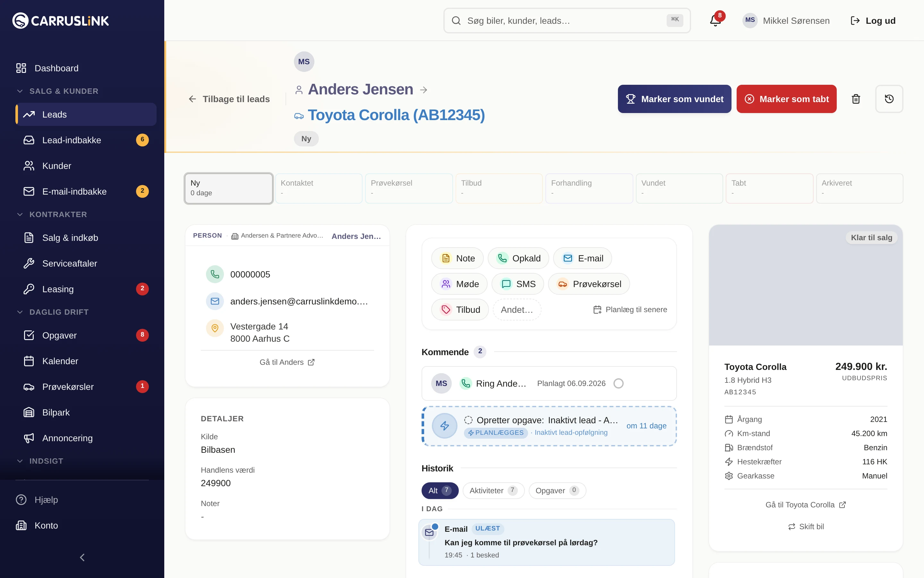The height and width of the screenshot is (578, 924).
Task: Click the Toyota Corolla vehicle image placeholder
Action: [x=806, y=285]
